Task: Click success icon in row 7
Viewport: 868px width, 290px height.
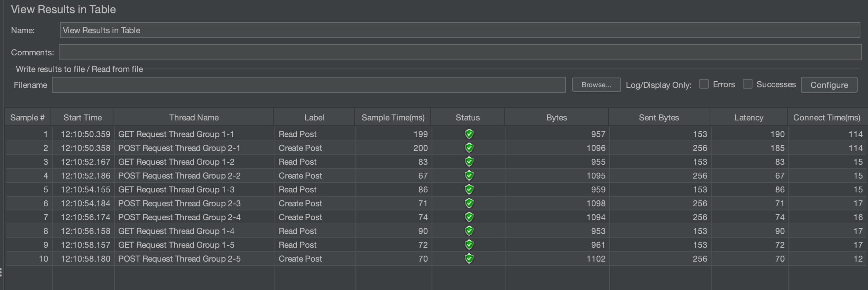Action: pos(469,217)
